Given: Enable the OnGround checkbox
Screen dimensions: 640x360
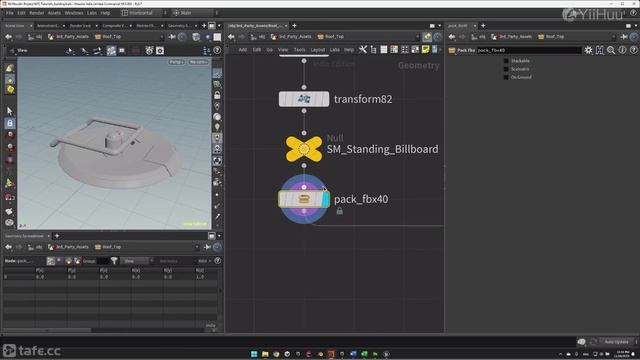Looking at the screenshot, I should (x=506, y=77).
